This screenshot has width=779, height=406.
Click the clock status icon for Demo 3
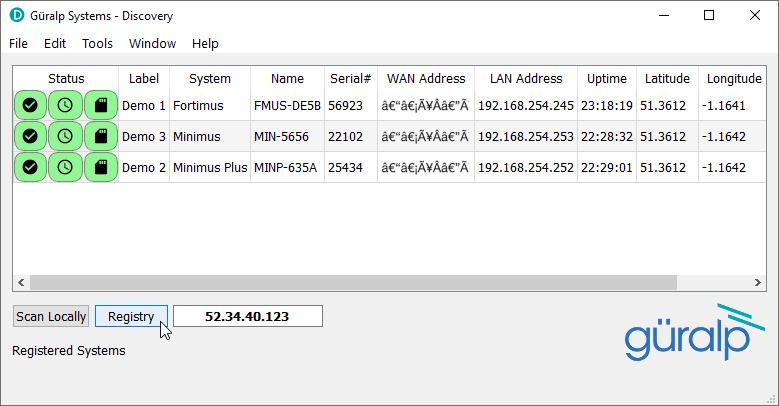(65, 136)
